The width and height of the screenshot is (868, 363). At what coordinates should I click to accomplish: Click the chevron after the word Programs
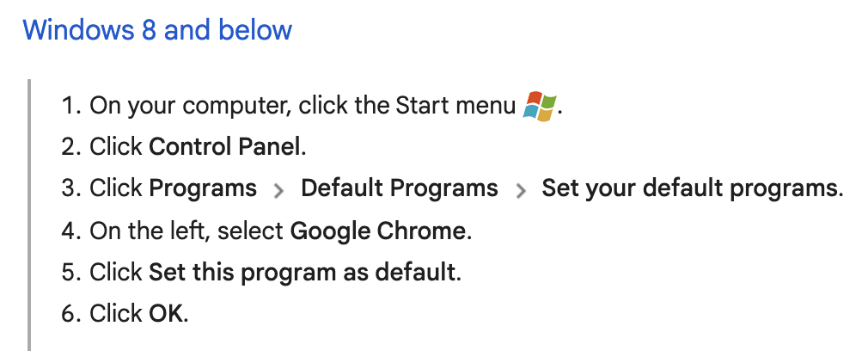pos(279,191)
